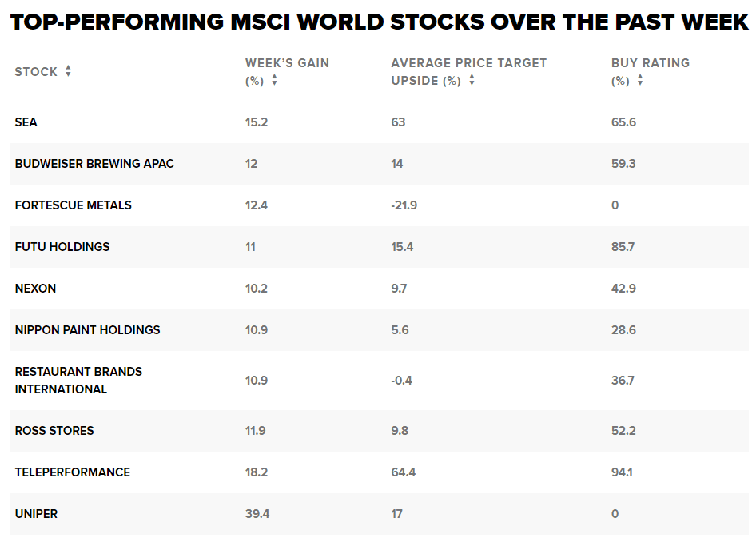Viewport: 756px width, 538px height.
Task: Click Fortescue Metals stock name
Action: (74, 205)
